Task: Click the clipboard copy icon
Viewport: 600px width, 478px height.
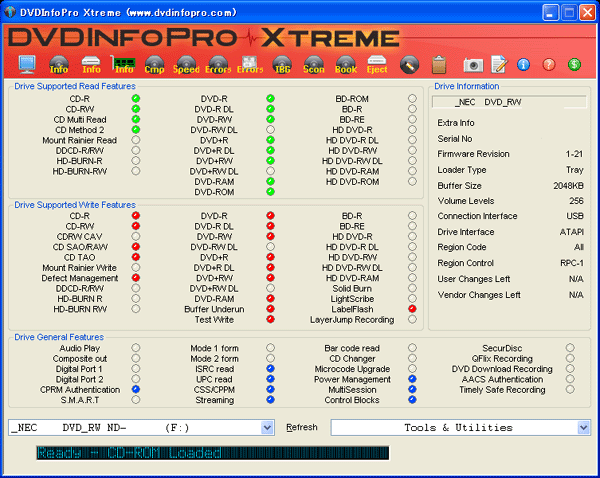Action: tap(439, 65)
